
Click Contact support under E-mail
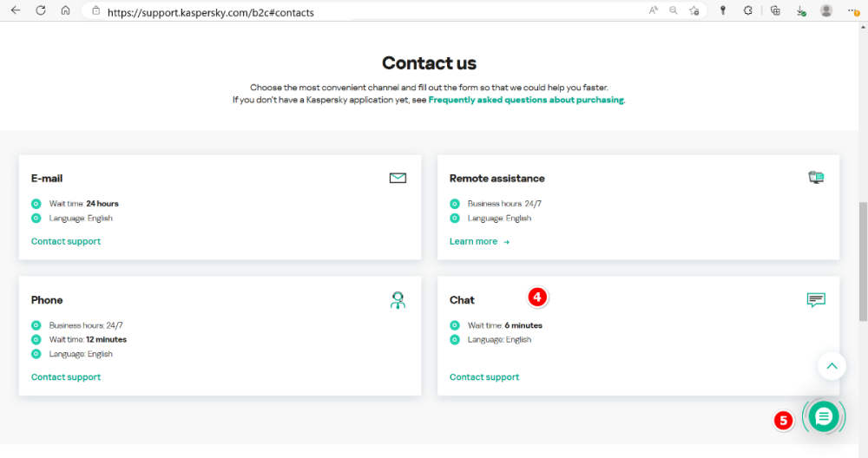[66, 241]
